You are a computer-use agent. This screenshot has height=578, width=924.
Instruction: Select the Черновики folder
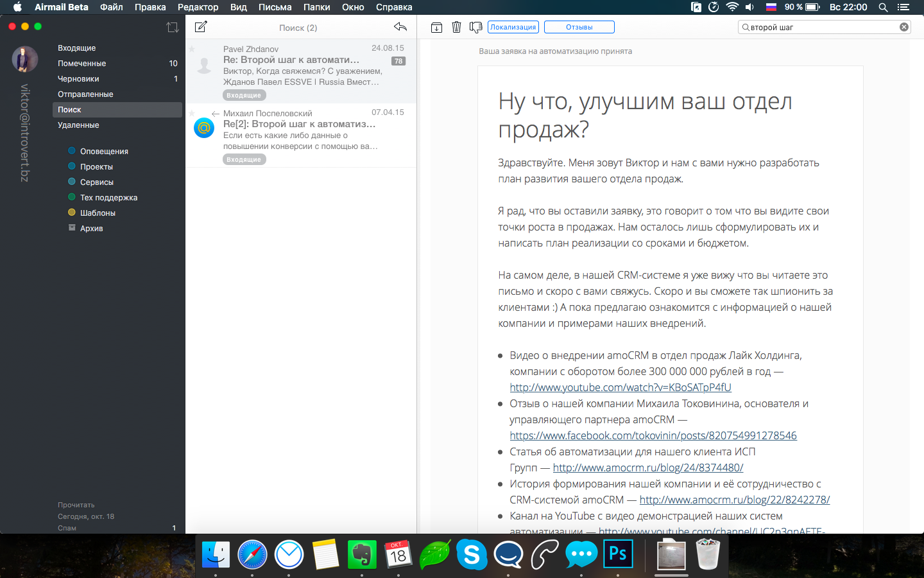point(117,79)
